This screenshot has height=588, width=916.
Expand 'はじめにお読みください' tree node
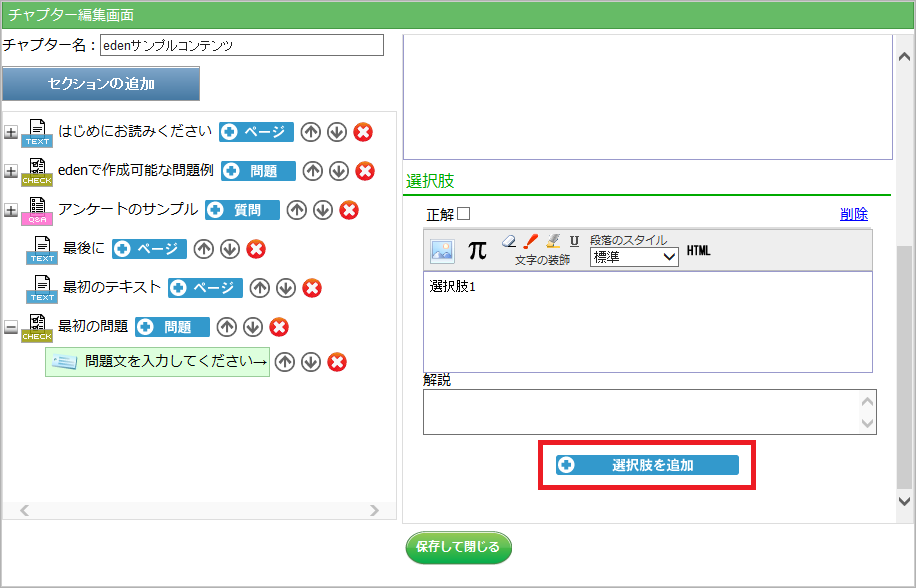11,133
